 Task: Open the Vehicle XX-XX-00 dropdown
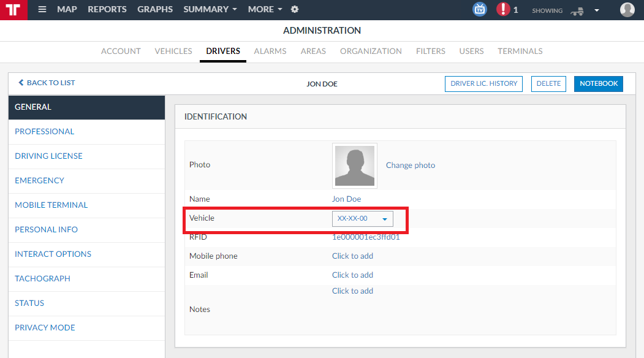point(362,219)
